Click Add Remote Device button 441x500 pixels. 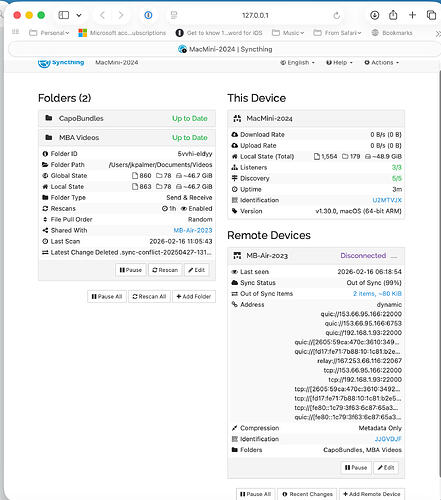371,494
